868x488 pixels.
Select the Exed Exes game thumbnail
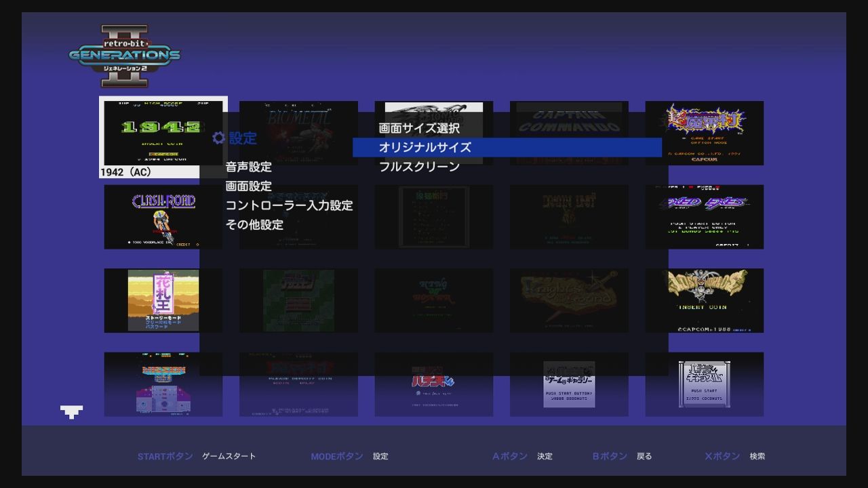coord(705,217)
